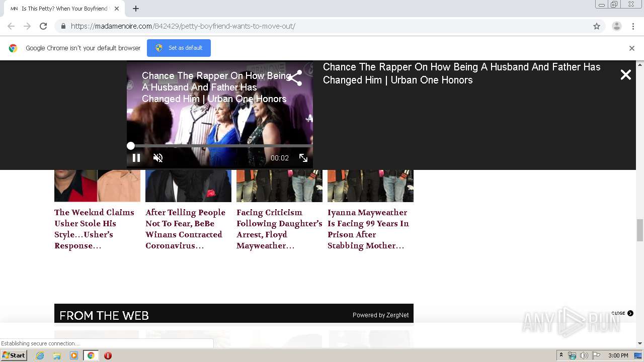This screenshot has height=362, width=644.
Task: Open the Floyd Mayweather criticism article
Action: (279, 229)
